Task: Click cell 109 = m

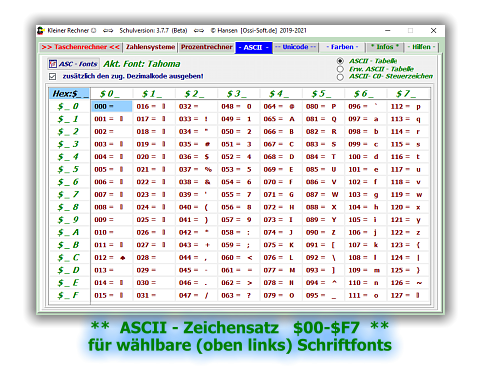Action: tap(366, 270)
